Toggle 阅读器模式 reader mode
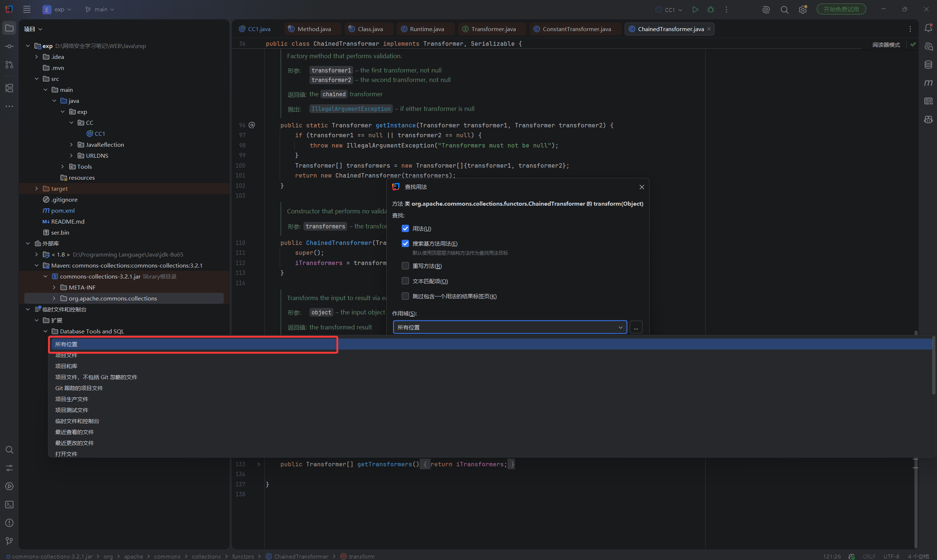 pyautogui.click(x=886, y=45)
